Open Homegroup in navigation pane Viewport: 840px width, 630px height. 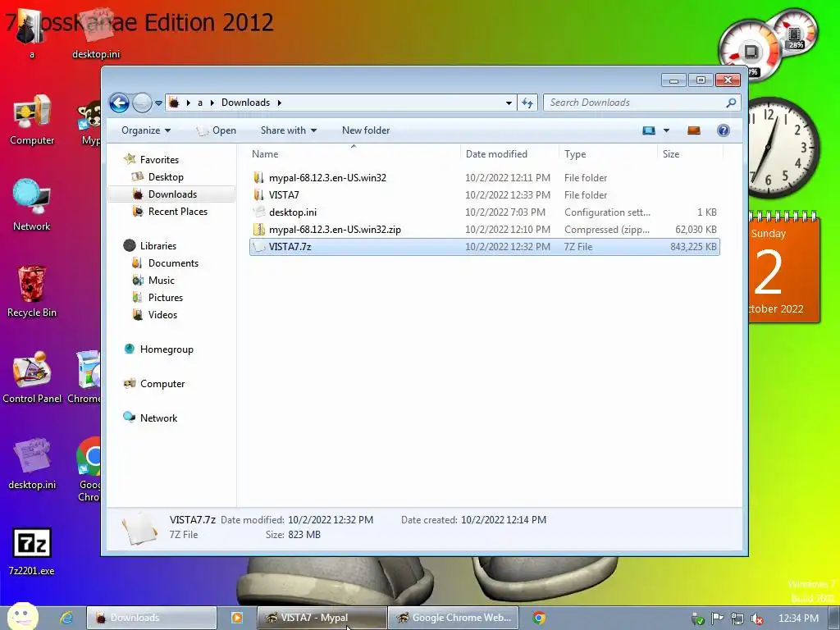[x=167, y=349]
